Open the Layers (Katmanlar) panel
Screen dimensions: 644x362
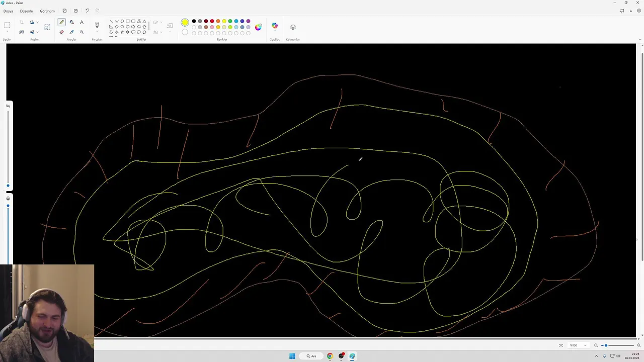[x=293, y=27]
